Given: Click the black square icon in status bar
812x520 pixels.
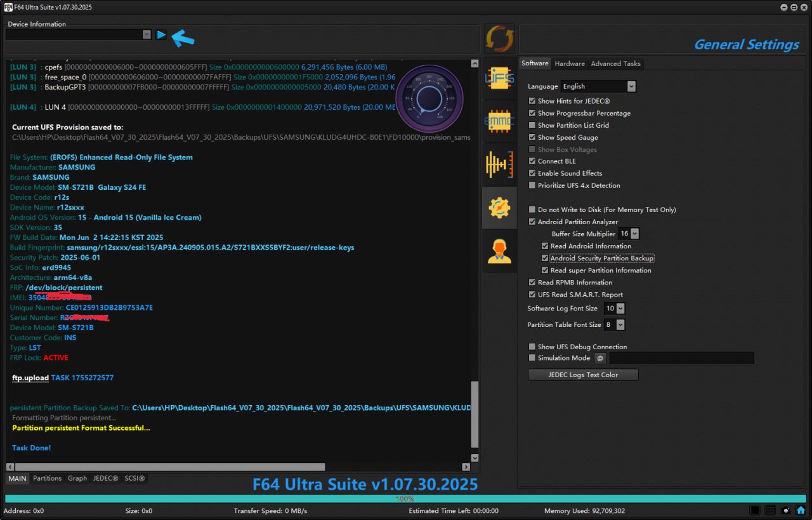Looking at the screenshot, I should click(x=755, y=510).
